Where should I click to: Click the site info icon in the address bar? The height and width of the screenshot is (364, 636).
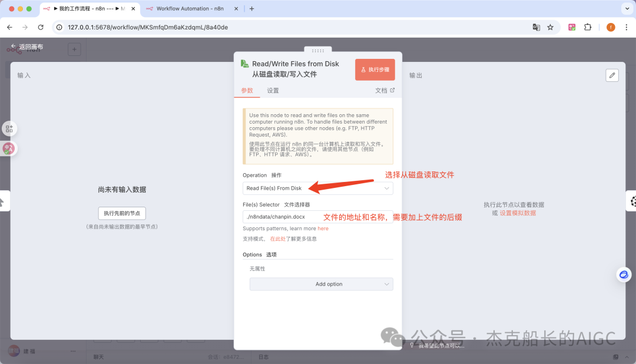pyautogui.click(x=59, y=27)
